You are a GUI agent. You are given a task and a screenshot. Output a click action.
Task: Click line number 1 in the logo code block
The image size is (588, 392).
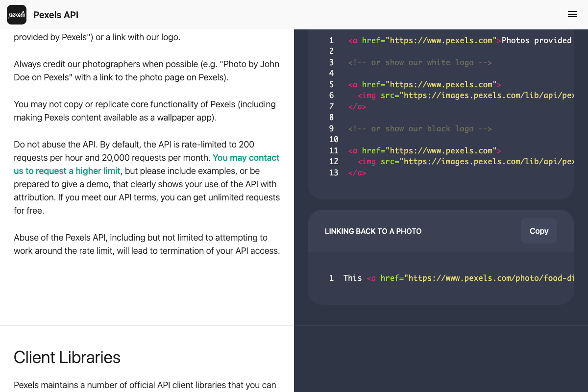click(331, 40)
